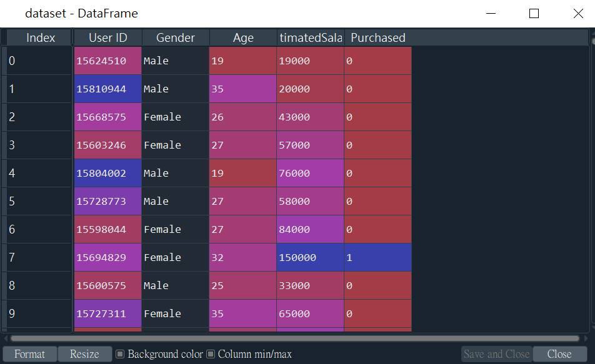Enable the Column min/max checkbox

[x=211, y=354]
